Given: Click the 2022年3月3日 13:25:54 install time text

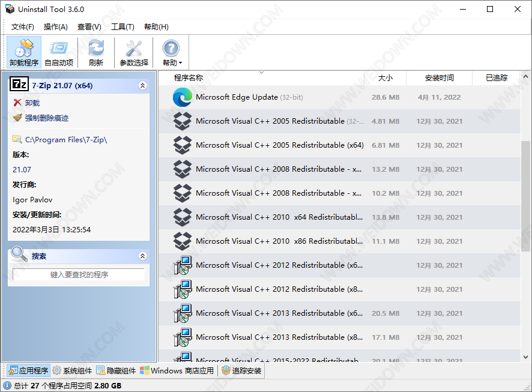Looking at the screenshot, I should pyautogui.click(x=52, y=229).
